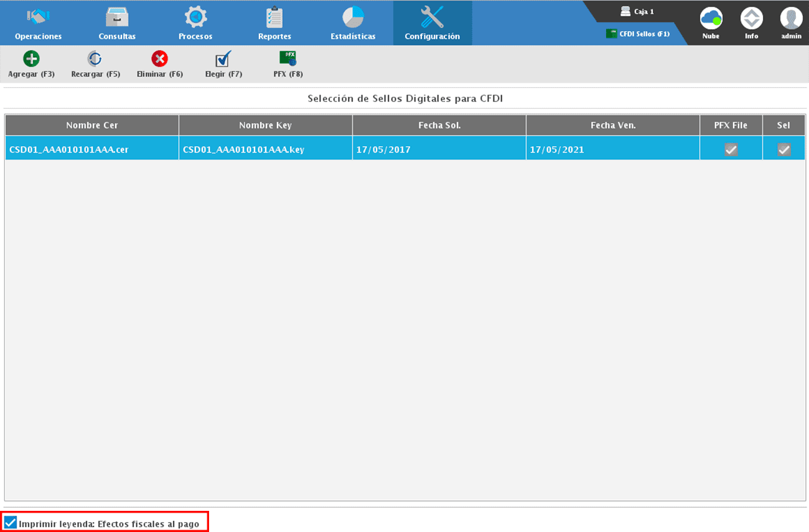Toggle 'Imprimir leyenda: Efectos fiscales al pago' checkbox
The height and width of the screenshot is (532, 809).
(11, 523)
